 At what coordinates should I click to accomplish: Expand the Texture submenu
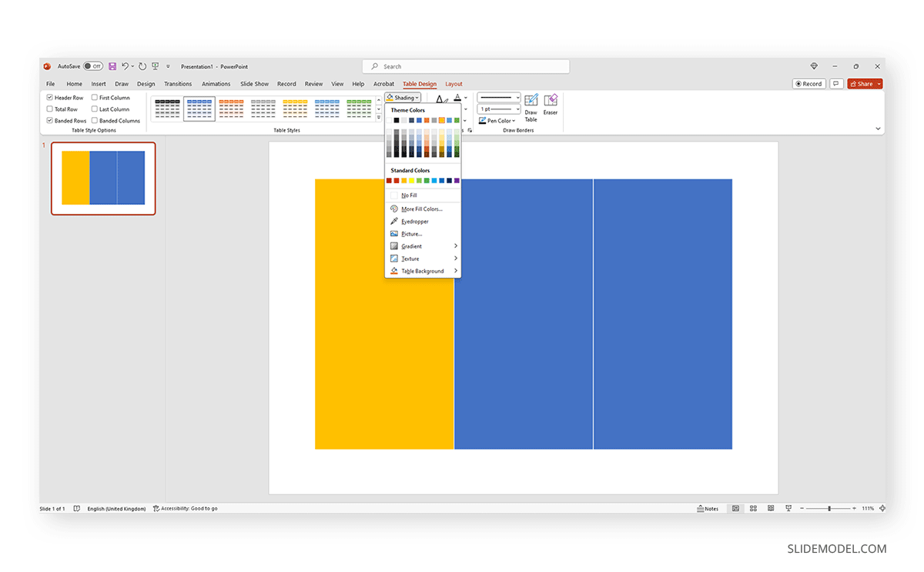pyautogui.click(x=423, y=259)
